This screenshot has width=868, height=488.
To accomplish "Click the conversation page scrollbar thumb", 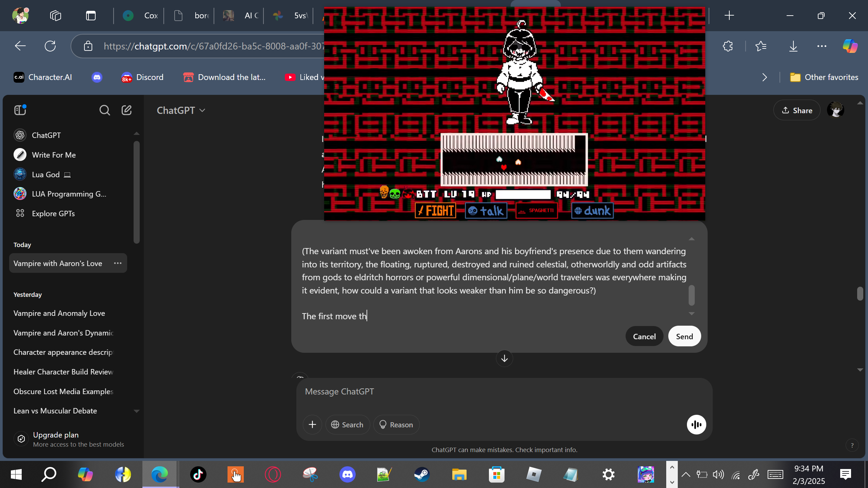I will [860, 293].
